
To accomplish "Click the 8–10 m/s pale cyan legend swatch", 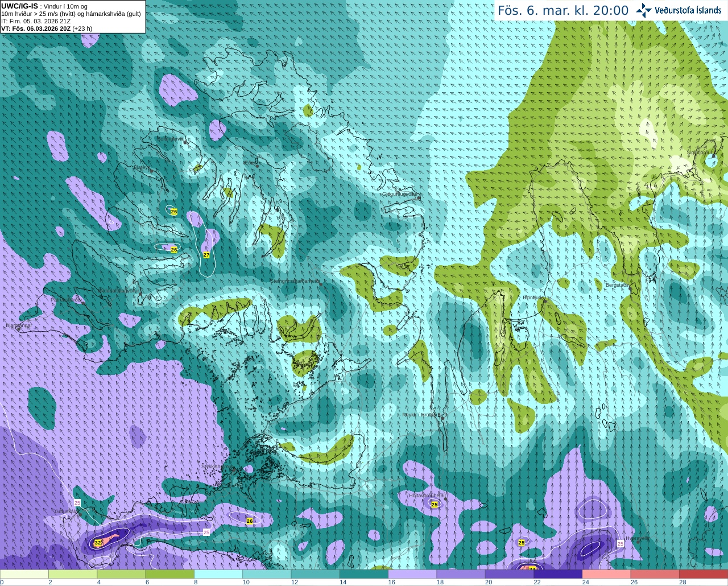I will click(218, 574).
